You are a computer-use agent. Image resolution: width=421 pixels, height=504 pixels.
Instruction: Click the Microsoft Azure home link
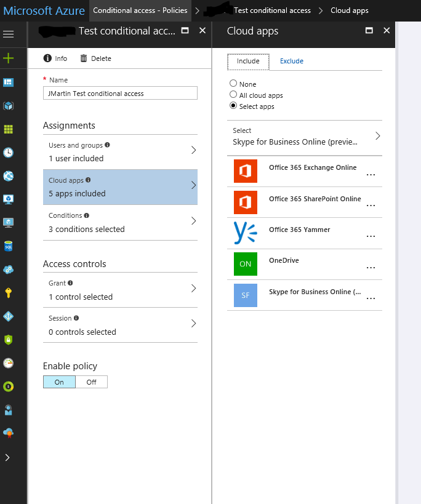point(44,10)
